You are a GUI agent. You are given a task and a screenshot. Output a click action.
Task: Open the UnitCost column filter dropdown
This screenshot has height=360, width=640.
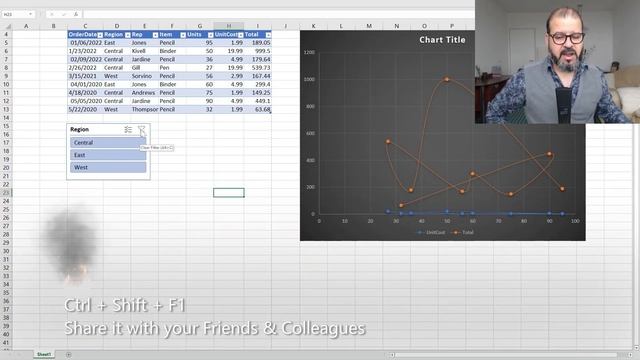(241, 35)
